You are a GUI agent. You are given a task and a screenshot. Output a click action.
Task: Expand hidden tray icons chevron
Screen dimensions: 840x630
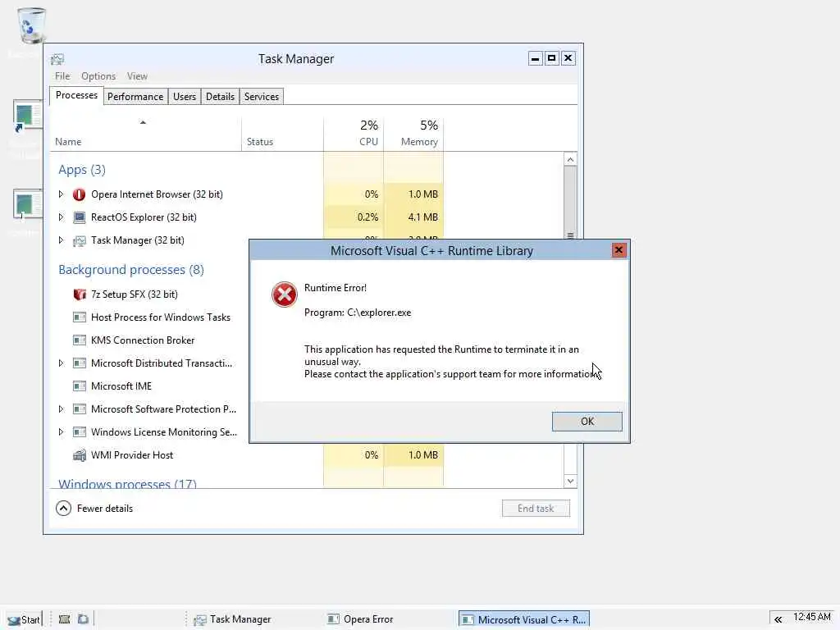pyautogui.click(x=778, y=619)
